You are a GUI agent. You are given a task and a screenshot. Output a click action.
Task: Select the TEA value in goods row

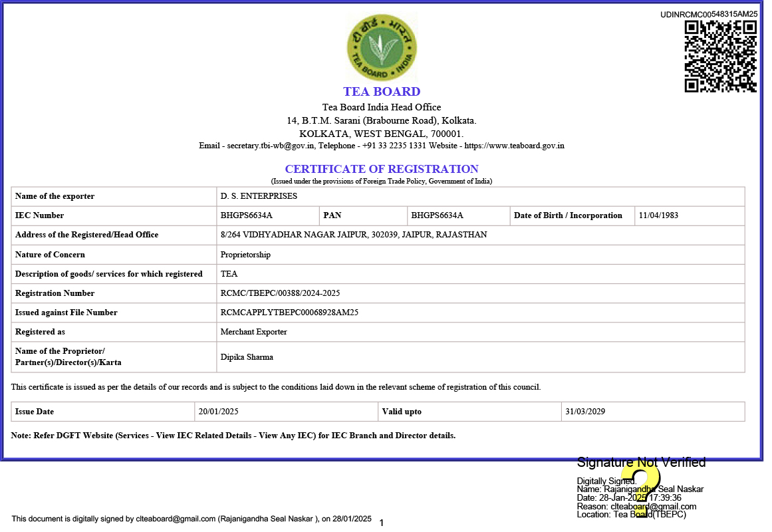pos(229,274)
